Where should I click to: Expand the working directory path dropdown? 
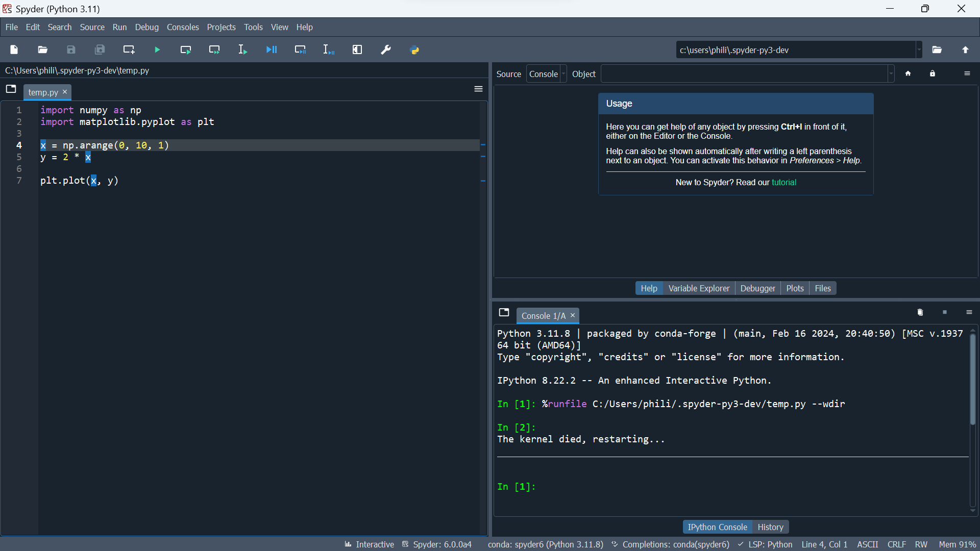pyautogui.click(x=919, y=50)
